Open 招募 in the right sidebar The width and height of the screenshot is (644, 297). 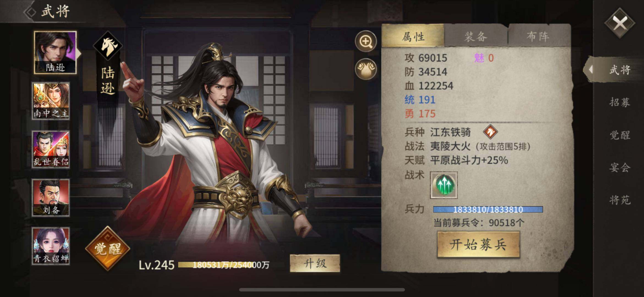pos(620,102)
